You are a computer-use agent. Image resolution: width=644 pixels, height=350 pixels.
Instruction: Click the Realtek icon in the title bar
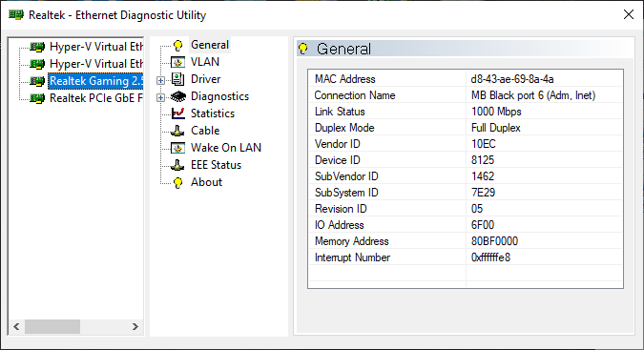(x=16, y=14)
